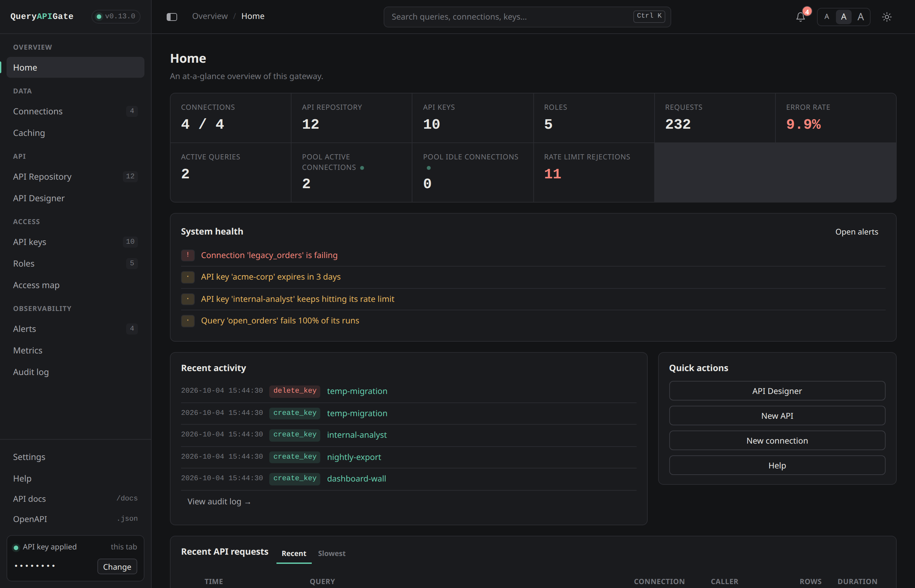Image resolution: width=915 pixels, height=588 pixels.
Task: Click the red failing alert icon for legacy_orders
Action: (188, 255)
